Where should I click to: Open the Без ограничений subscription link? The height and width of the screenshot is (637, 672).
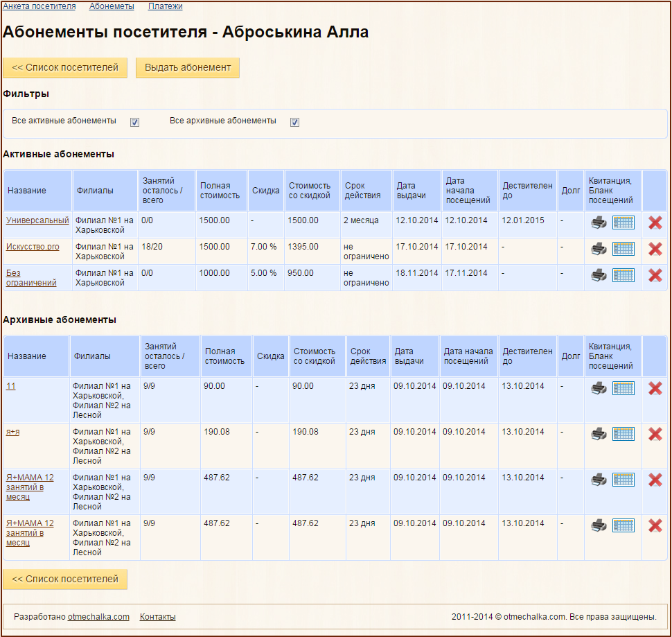pos(31,278)
